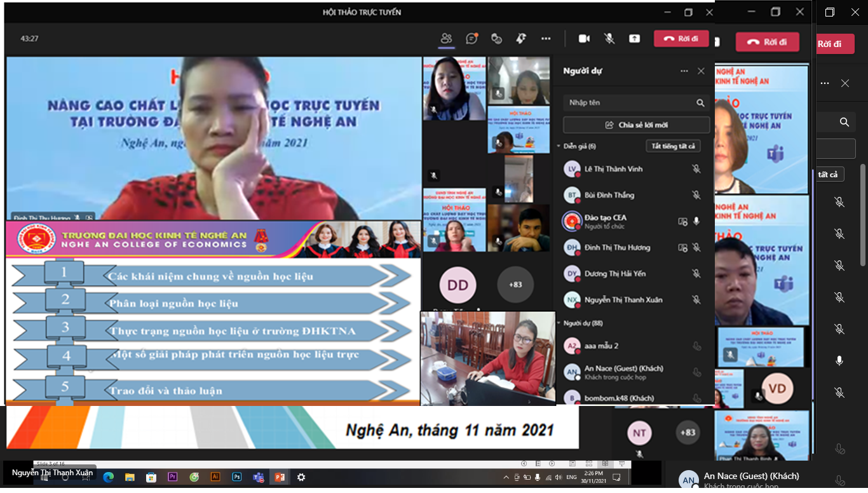This screenshot has height=493, width=868.
Task: Click the raise hand icon
Action: pyautogui.click(x=521, y=39)
